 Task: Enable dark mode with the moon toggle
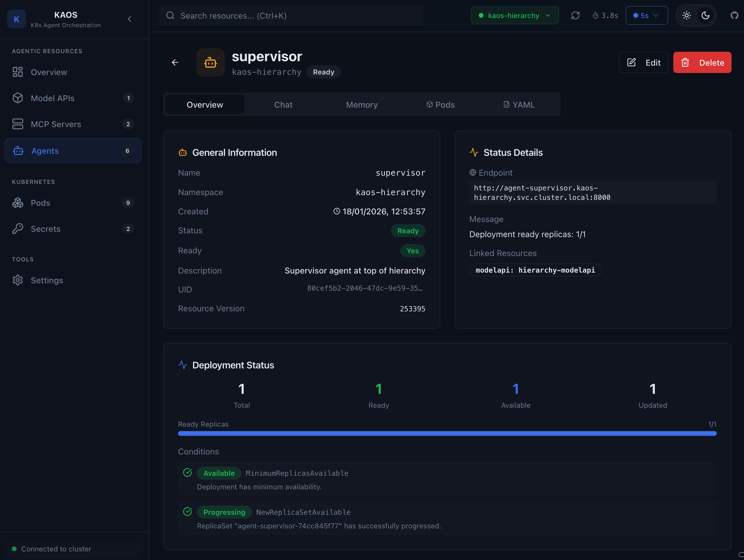pos(705,15)
